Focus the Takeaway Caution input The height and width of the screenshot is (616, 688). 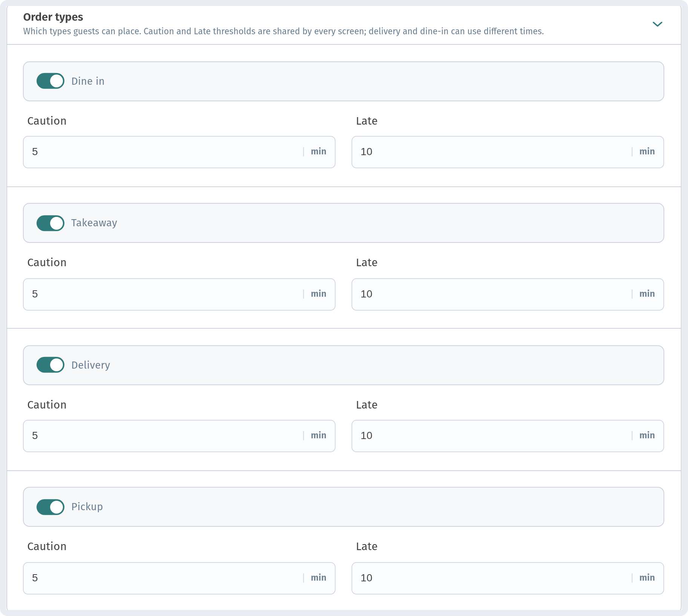[179, 294]
